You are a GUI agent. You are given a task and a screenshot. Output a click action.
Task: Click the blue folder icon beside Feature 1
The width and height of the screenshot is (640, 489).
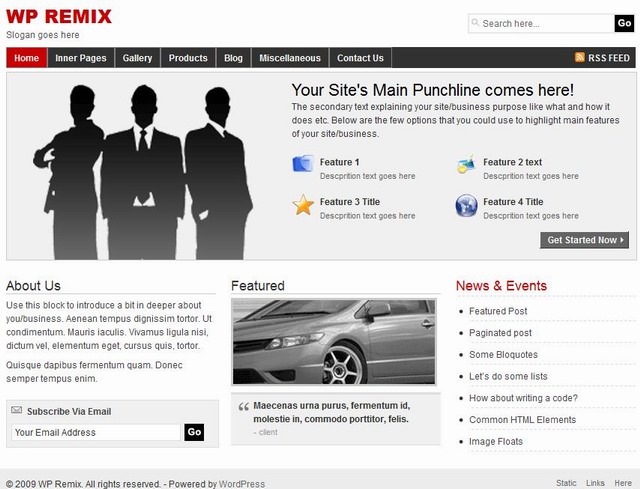tap(303, 163)
